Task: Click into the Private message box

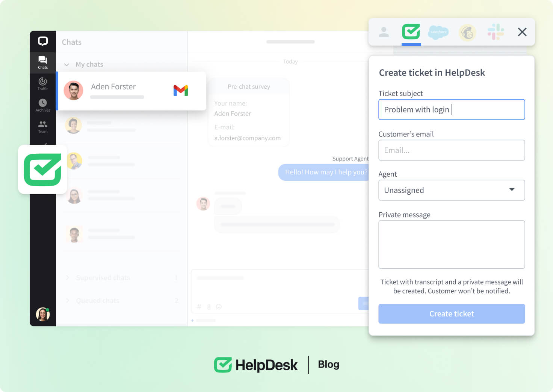Action: [451, 244]
